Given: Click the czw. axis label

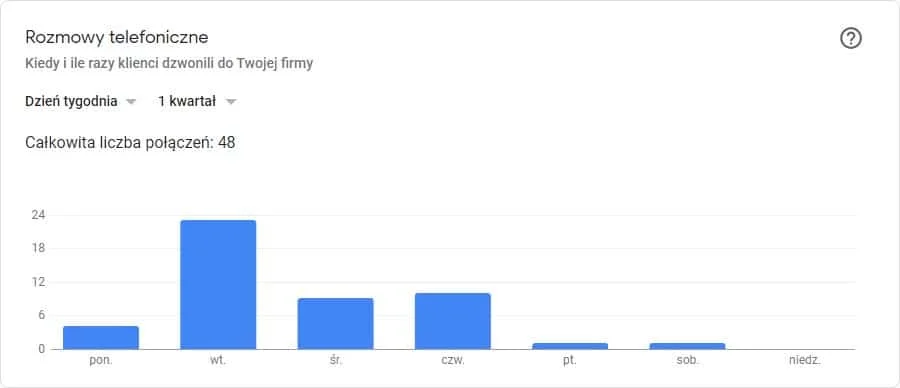Looking at the screenshot, I should click(452, 361).
